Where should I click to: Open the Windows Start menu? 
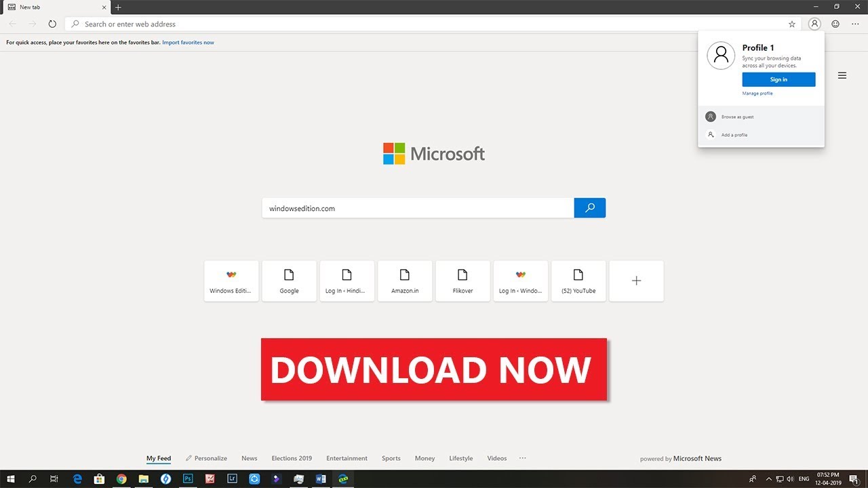pyautogui.click(x=11, y=479)
